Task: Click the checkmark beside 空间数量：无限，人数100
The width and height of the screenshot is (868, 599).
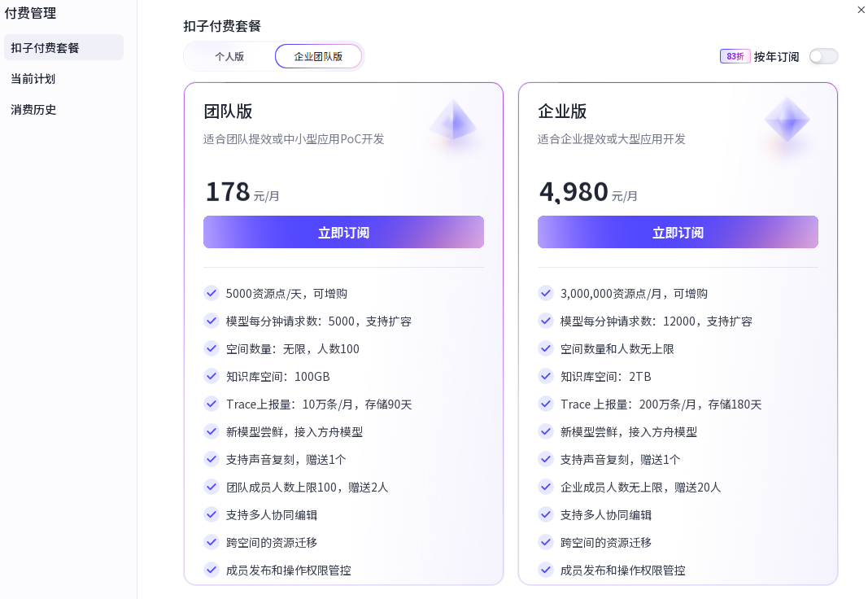Action: pos(212,348)
